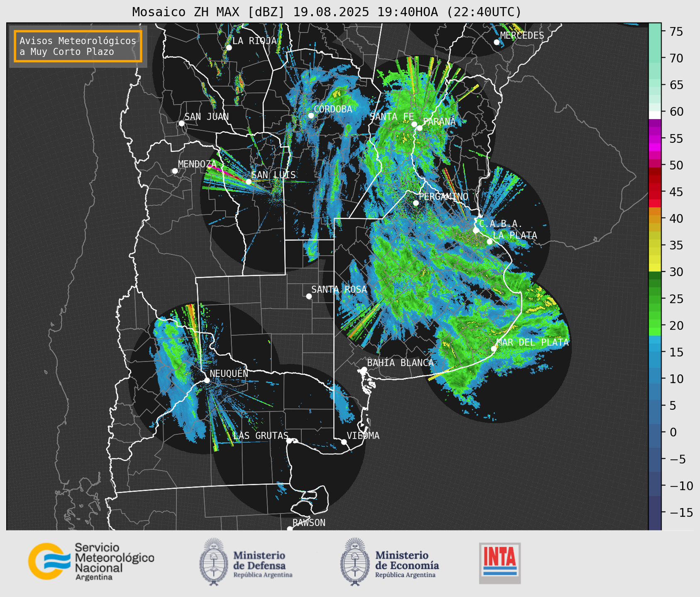This screenshot has width=700, height=597.
Task: Click the San Luis city marker
Action: [249, 182]
